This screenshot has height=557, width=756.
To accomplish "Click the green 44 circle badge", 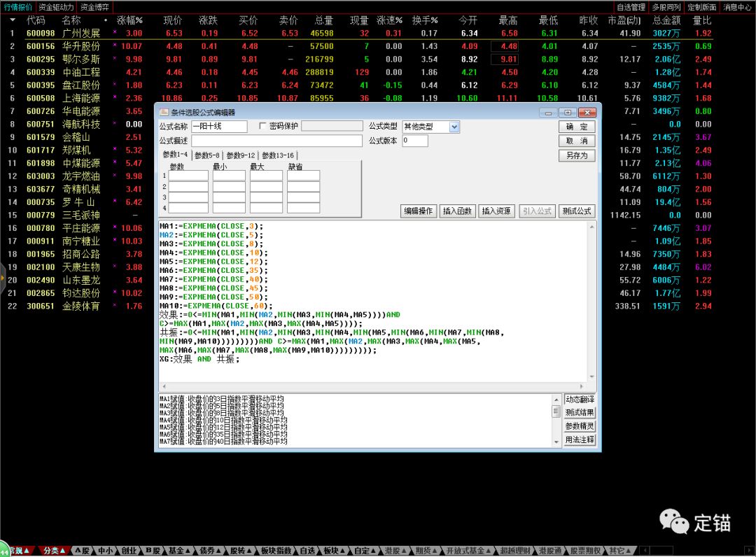I will 5,552.
